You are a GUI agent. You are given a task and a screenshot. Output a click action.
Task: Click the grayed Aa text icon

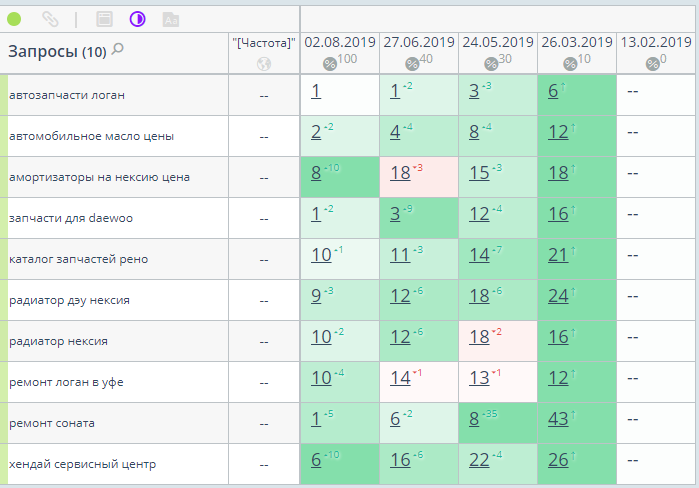[171, 20]
